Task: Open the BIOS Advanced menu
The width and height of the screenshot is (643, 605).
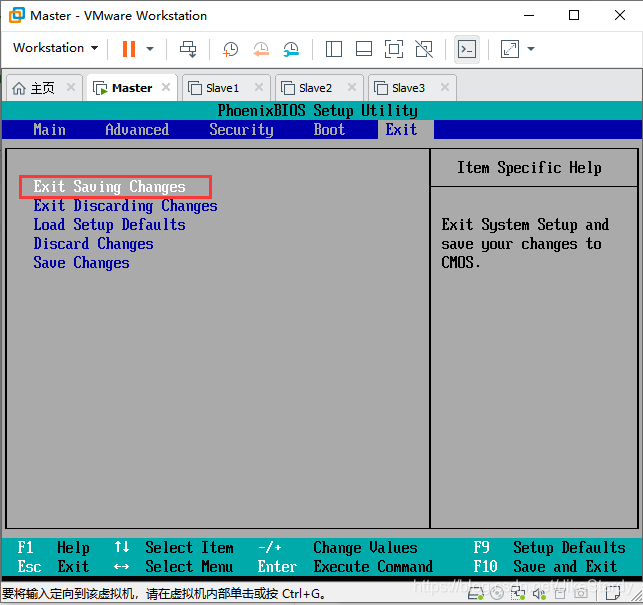Action: [x=137, y=130]
